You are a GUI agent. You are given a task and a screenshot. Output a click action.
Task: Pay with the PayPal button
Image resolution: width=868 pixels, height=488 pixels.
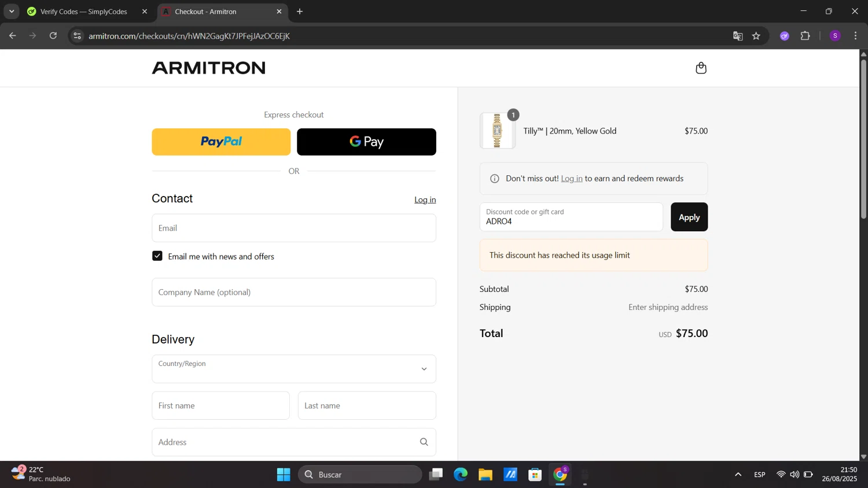221,142
